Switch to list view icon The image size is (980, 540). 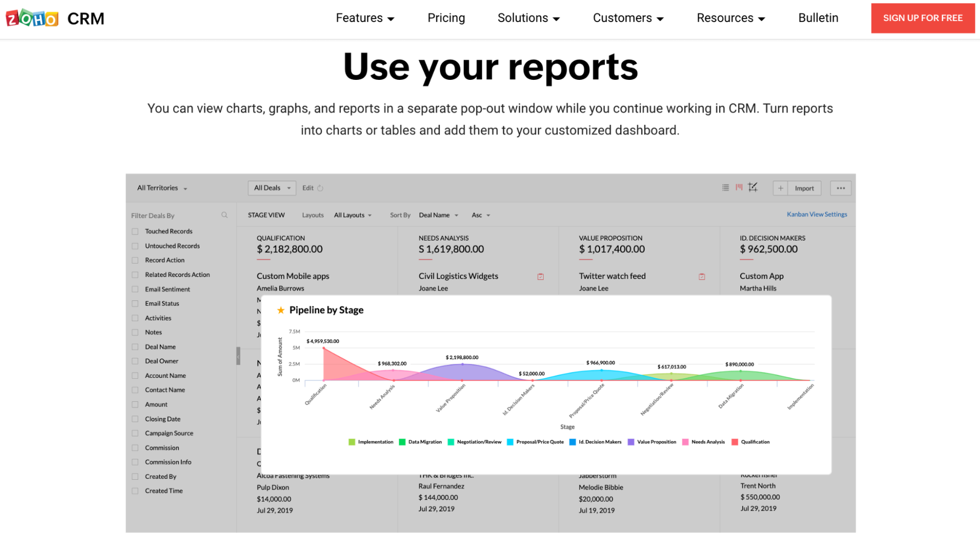(x=725, y=188)
